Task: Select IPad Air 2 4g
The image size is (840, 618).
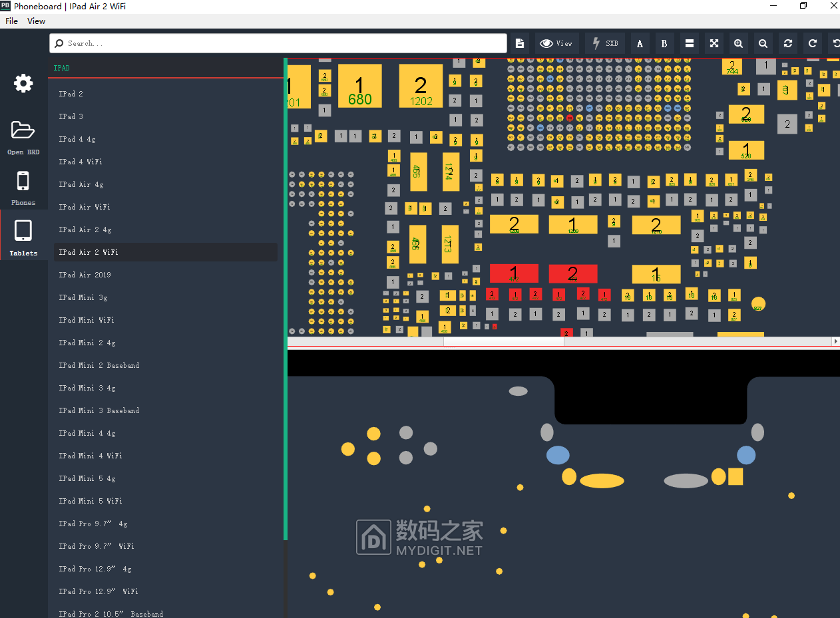Action: pos(166,230)
